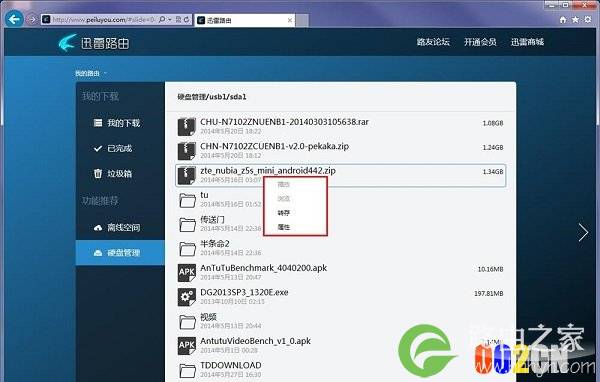Open the 路友论坛 link
Viewport: 600px width, 382px height.
tap(433, 42)
